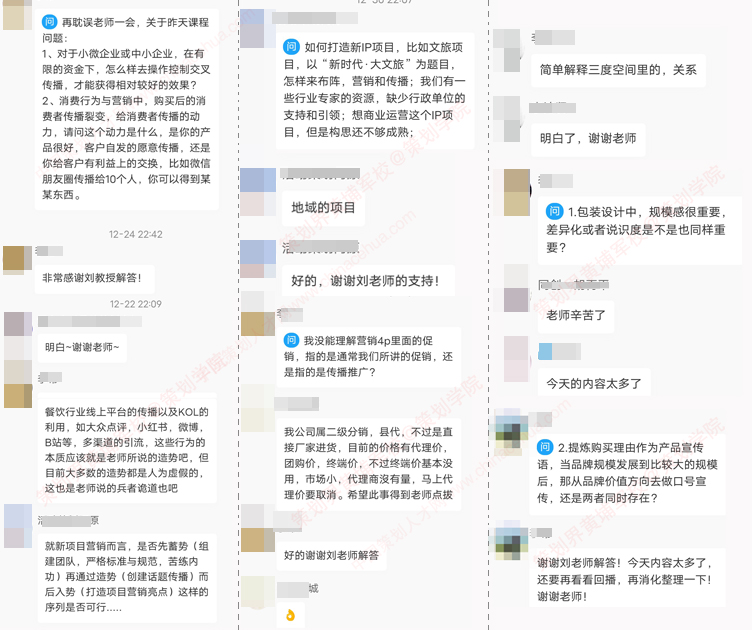
Task: Click the 问 badge before 2.提炼购买理由
Action: point(544,447)
